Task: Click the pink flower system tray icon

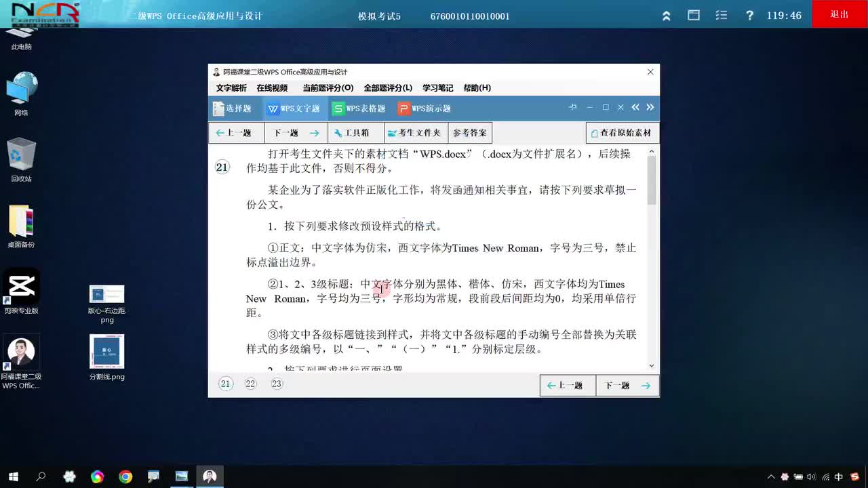Action: click(x=785, y=476)
